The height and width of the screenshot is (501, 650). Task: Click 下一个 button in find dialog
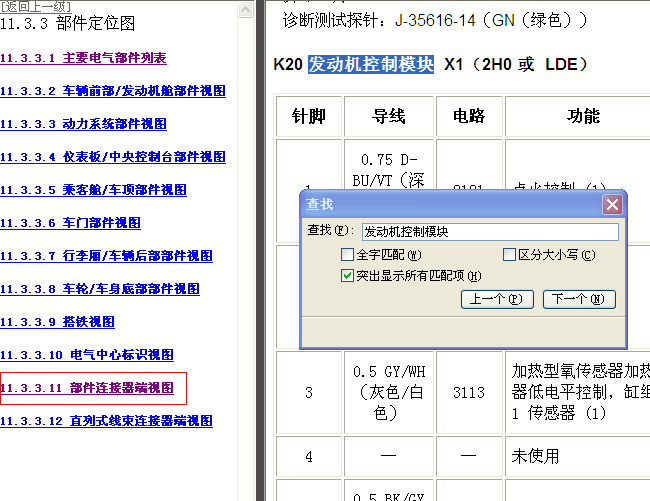(579, 299)
